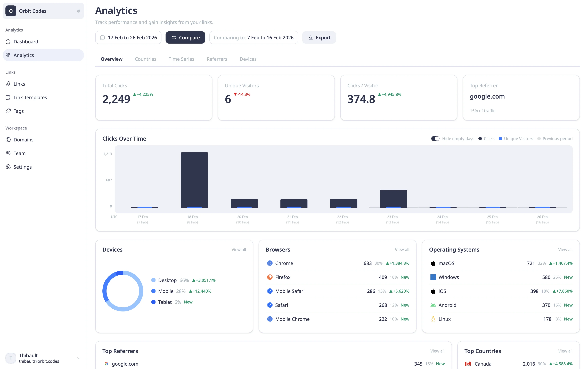Click the Orbit Codes workspace logo
The height and width of the screenshot is (369, 588).
[x=11, y=11]
